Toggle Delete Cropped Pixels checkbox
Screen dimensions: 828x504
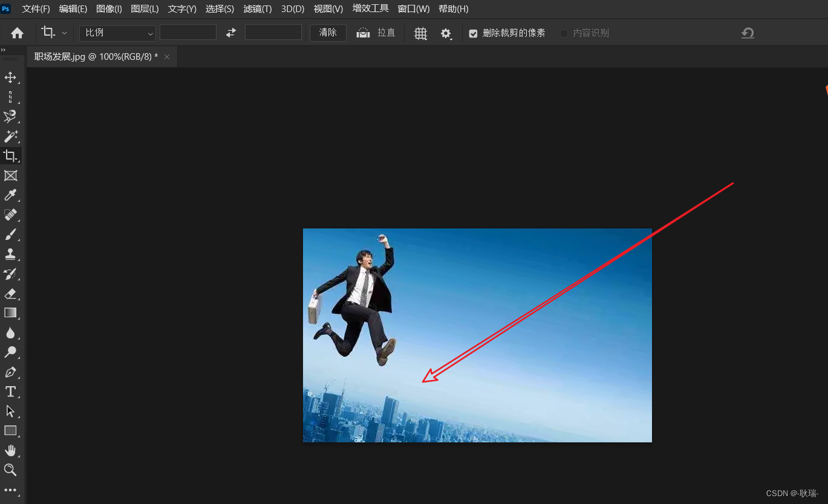pos(473,33)
